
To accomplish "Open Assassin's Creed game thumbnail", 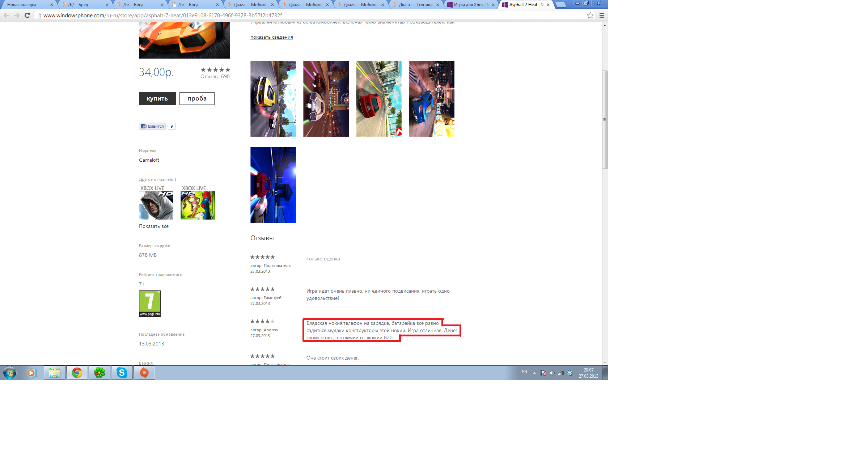I will click(156, 203).
